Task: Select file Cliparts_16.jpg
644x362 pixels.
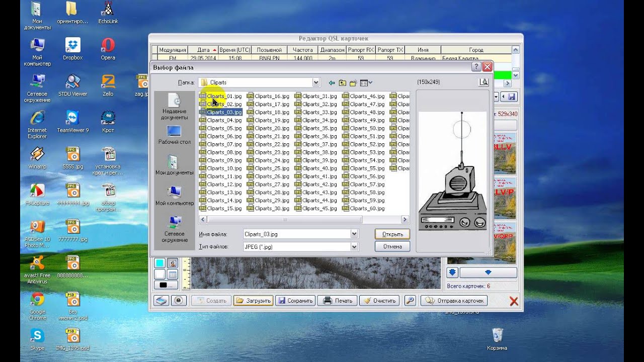Action: [x=268, y=96]
